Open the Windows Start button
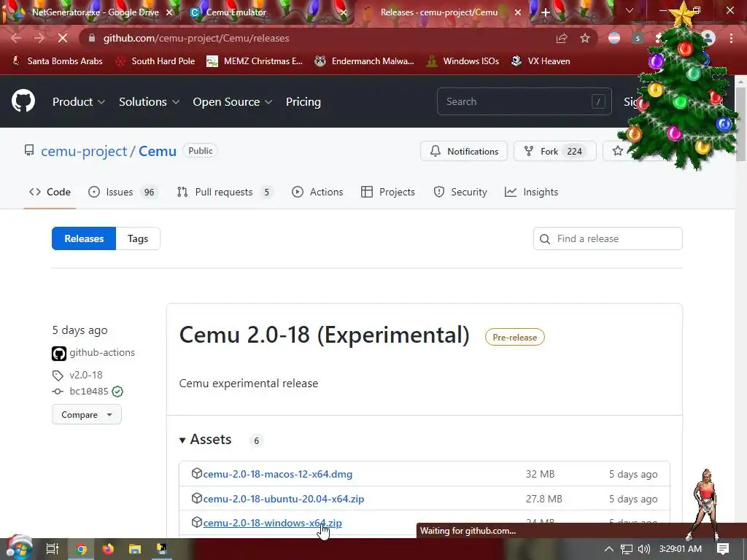The width and height of the screenshot is (747, 560). [19, 549]
